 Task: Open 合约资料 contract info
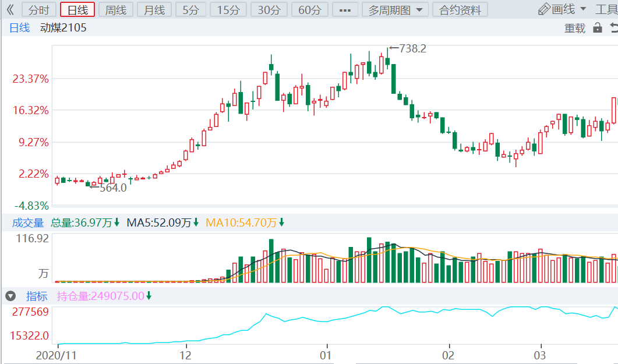tap(460, 10)
